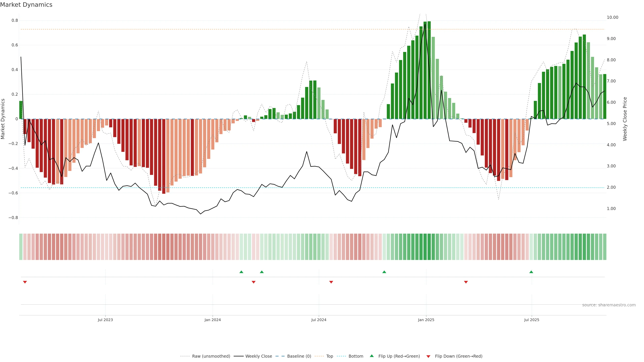Click Flip Down marker just after Jul 2024
This screenshot has width=644, height=362.
331,282
